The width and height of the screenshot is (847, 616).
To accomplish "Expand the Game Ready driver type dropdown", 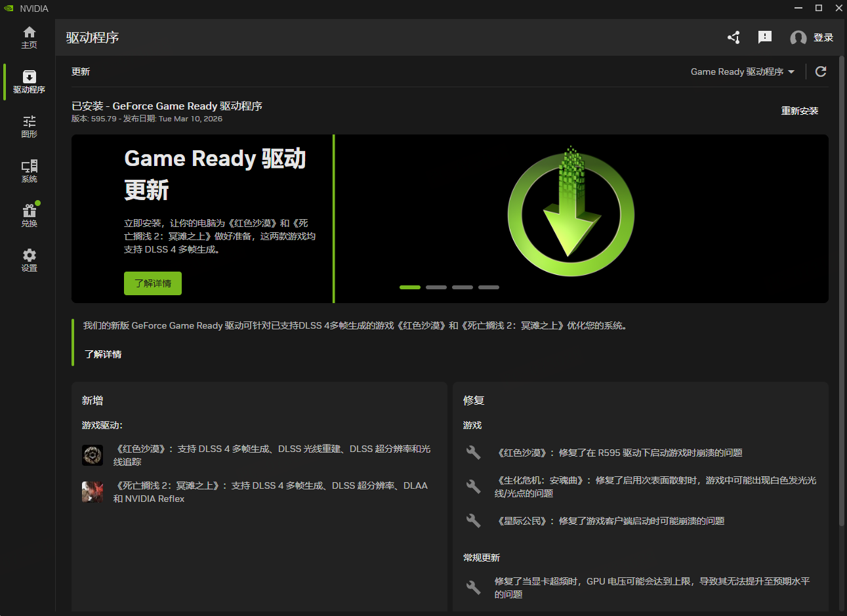I will (742, 72).
